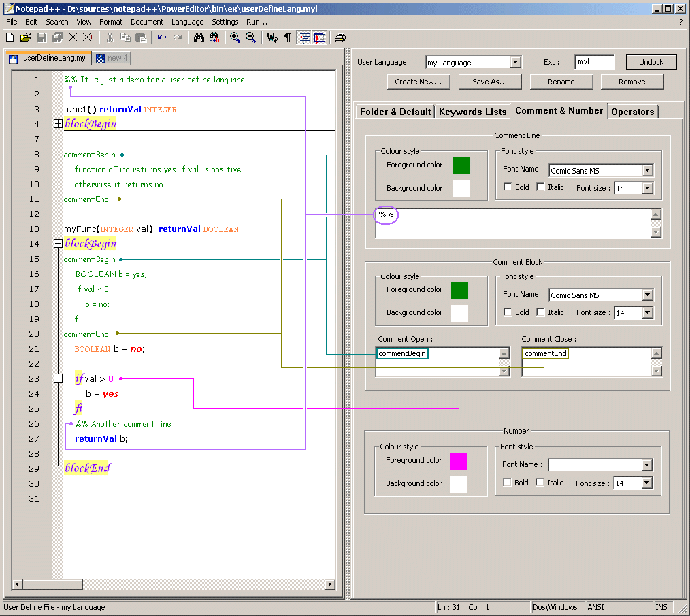Viewport: 690px width, 616px height.
Task: Show all characters via the paragraph mark icon
Action: 287,37
